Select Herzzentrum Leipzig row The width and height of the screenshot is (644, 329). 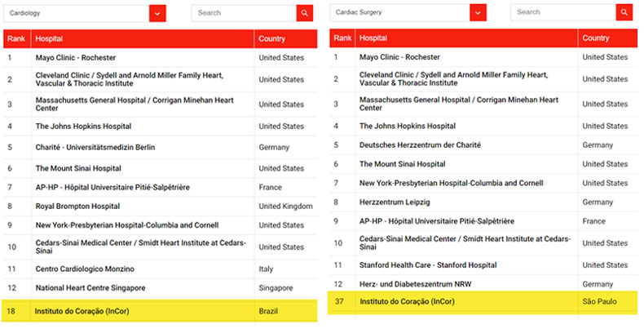click(483, 202)
